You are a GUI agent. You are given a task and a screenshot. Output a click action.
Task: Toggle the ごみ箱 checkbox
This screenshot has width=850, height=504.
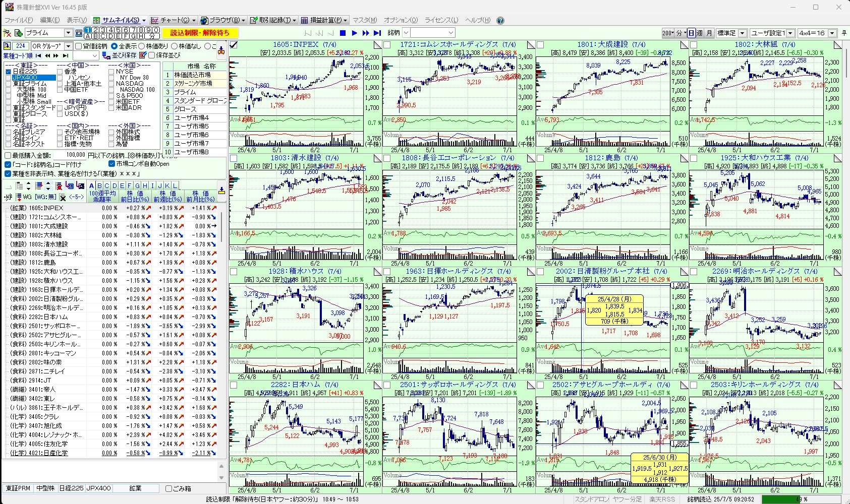click(x=169, y=488)
